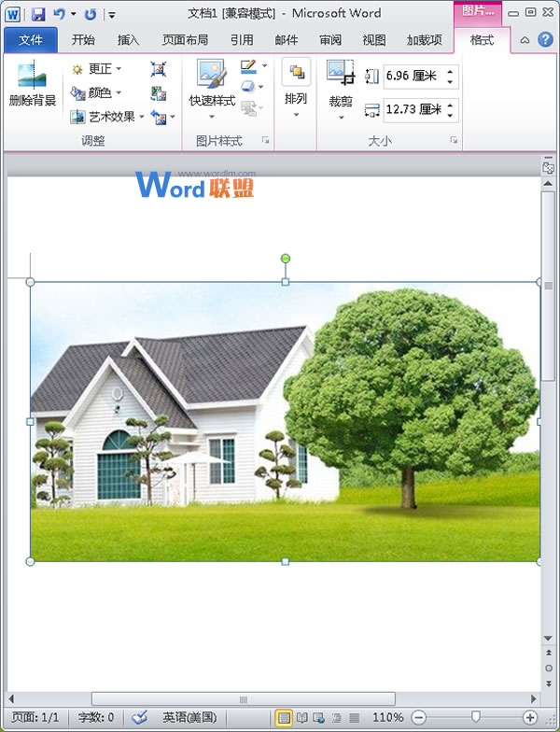560x732 pixels.
Task: Click the Save icon in Quick Access toolbar
Action: pos(38,14)
